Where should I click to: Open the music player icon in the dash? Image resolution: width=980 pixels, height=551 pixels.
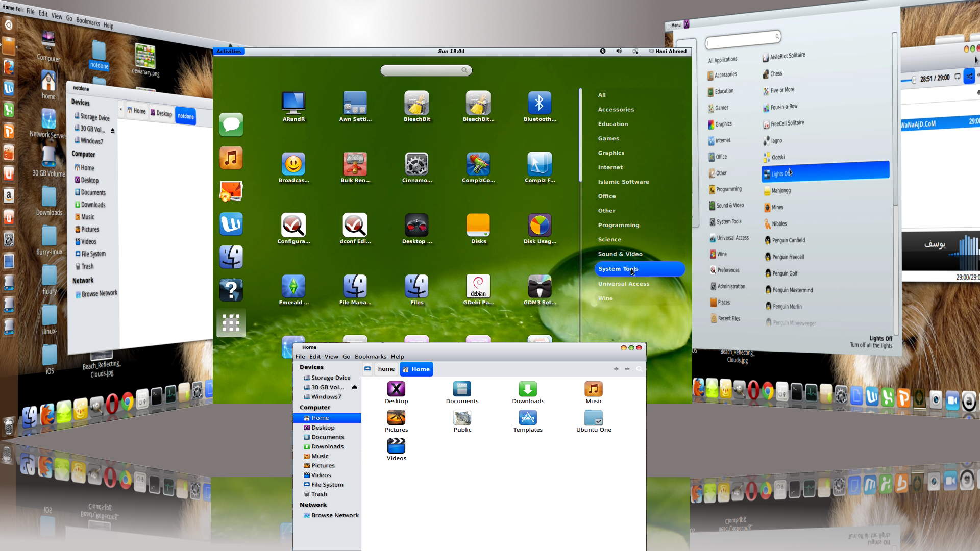pyautogui.click(x=231, y=158)
